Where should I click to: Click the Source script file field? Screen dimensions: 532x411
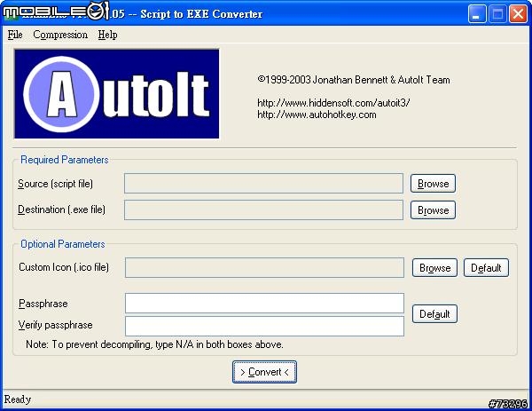(263, 184)
